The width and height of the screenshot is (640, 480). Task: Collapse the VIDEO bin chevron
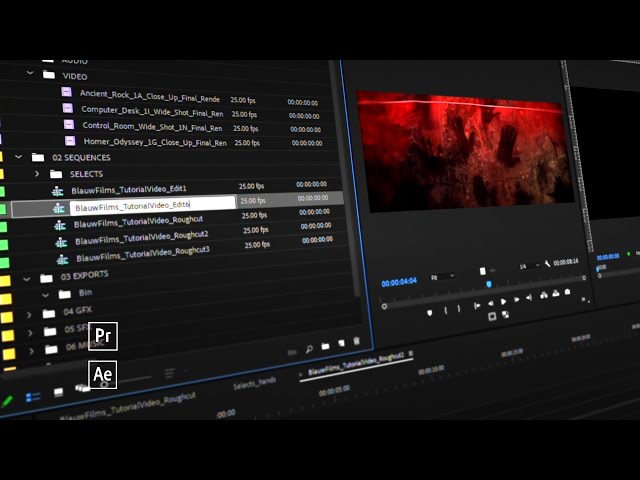(30, 73)
